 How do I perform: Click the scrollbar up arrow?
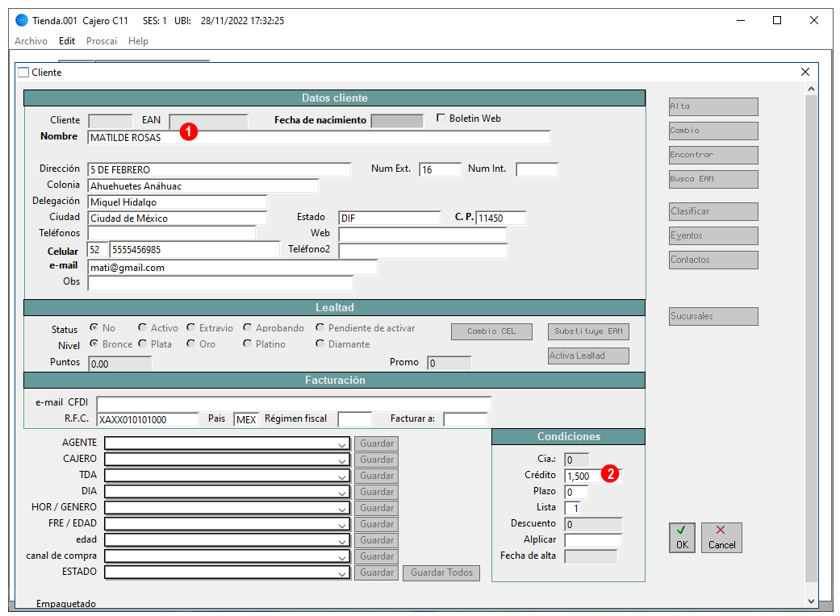coord(811,89)
